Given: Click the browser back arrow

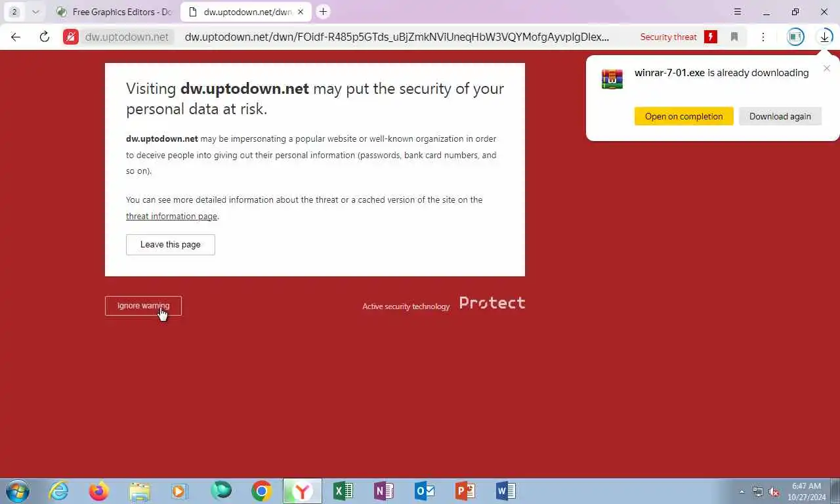Looking at the screenshot, I should coord(16,37).
